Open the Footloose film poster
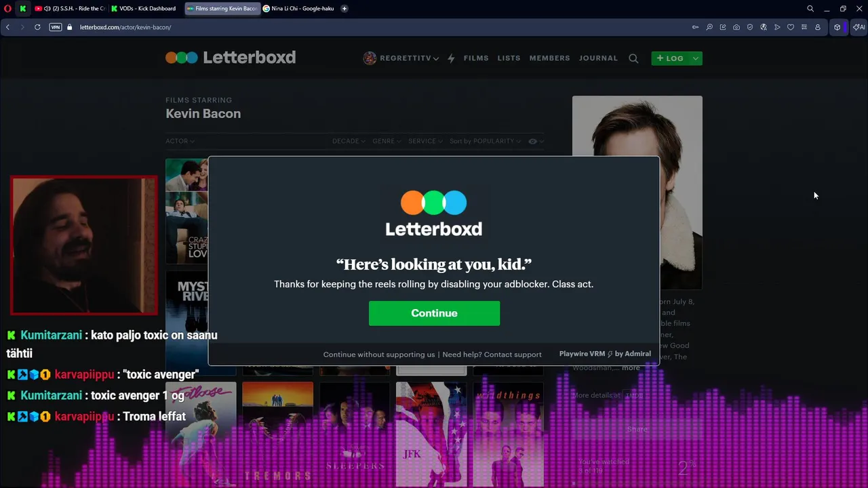The width and height of the screenshot is (868, 488). (x=201, y=434)
